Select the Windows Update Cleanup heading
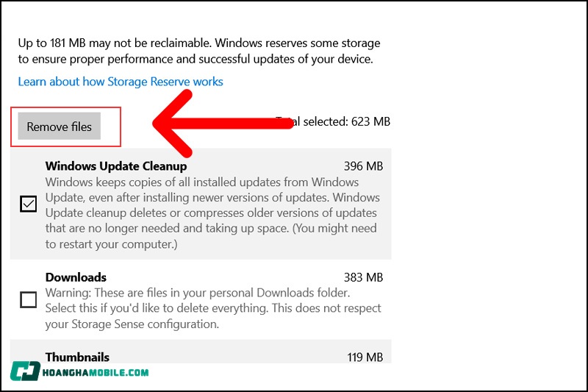Screen dimensions: 588x392 pyautogui.click(x=115, y=166)
